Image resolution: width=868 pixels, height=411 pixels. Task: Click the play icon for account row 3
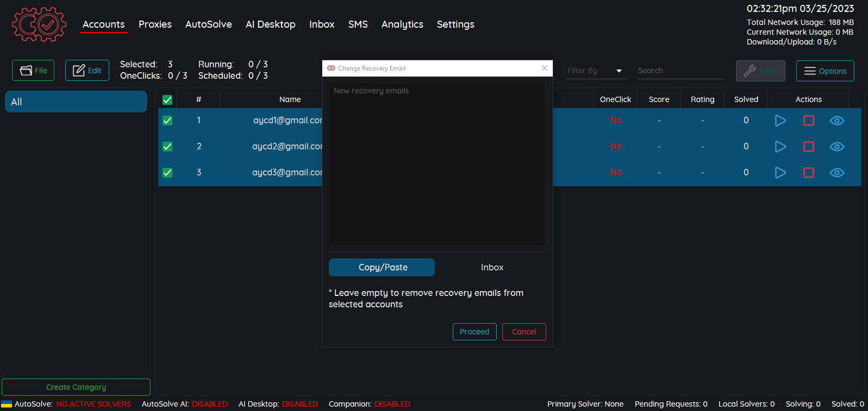(780, 173)
